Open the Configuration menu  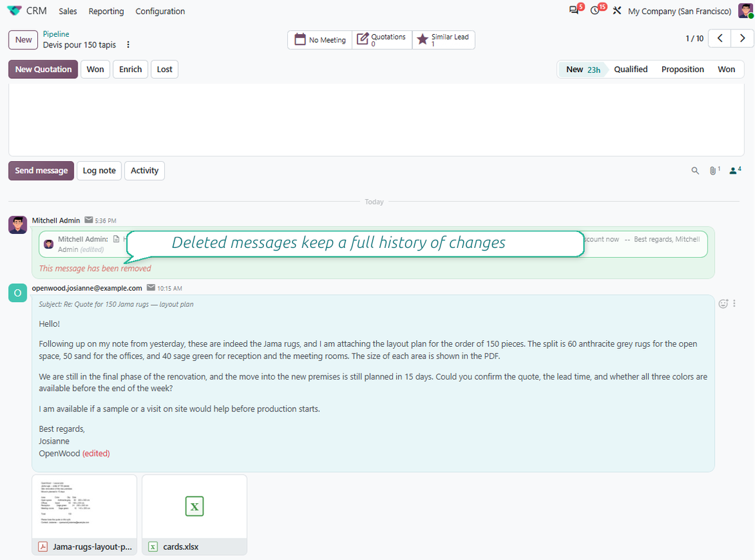coord(160,11)
